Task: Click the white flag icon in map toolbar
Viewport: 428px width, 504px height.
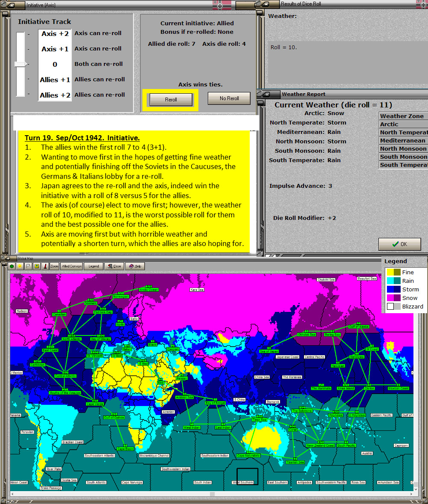Action: pos(28,266)
